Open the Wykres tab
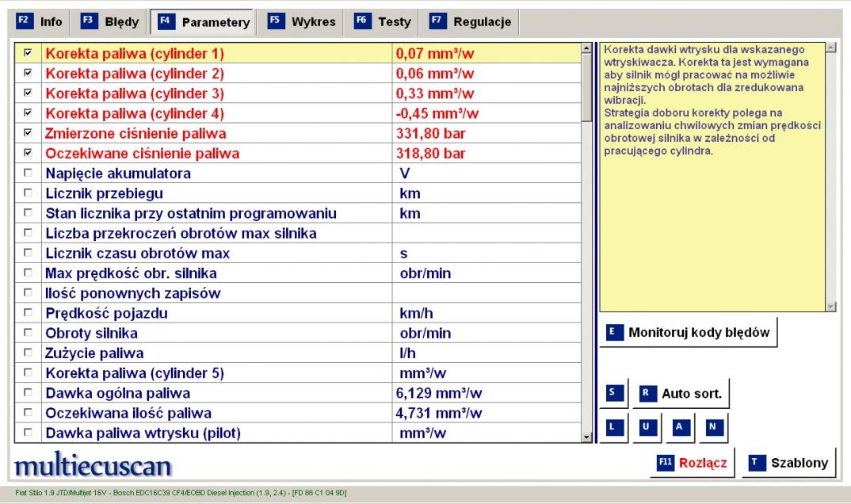 pyautogui.click(x=302, y=21)
